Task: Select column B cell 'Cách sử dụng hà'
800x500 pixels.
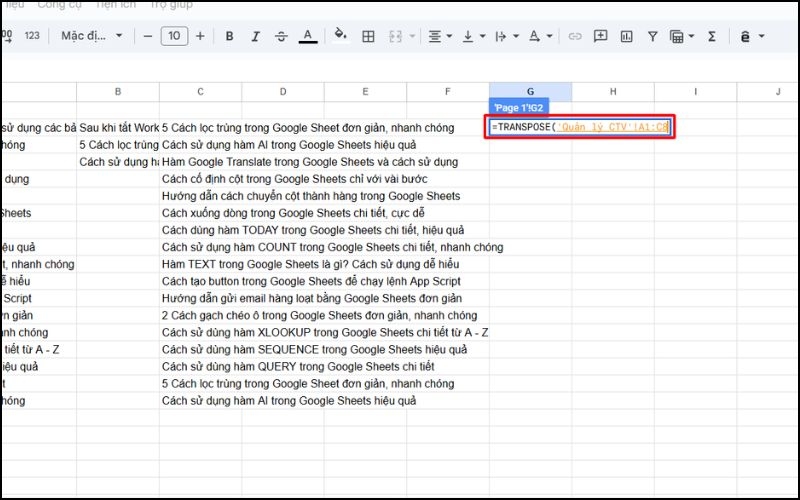Action: [118, 162]
